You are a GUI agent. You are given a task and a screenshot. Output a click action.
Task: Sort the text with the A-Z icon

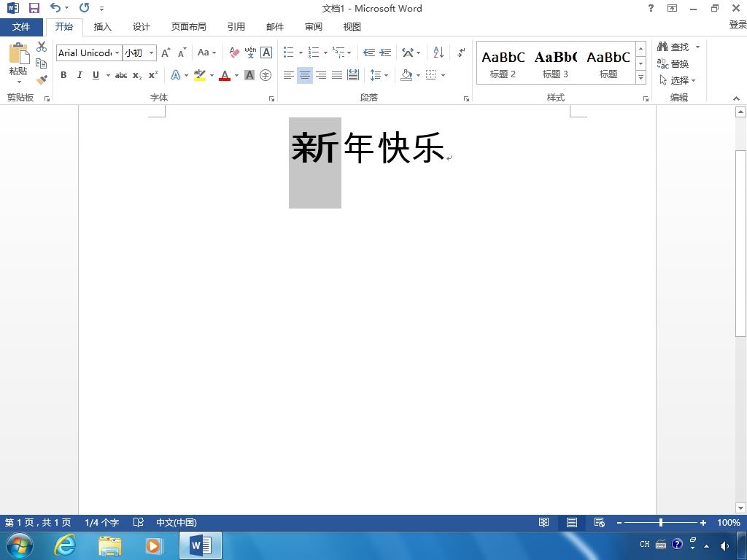[438, 52]
